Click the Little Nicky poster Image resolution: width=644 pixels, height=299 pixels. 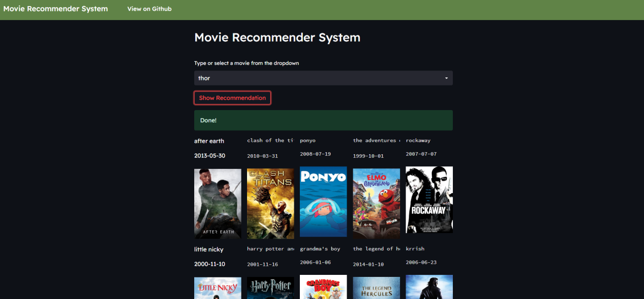[217, 288]
